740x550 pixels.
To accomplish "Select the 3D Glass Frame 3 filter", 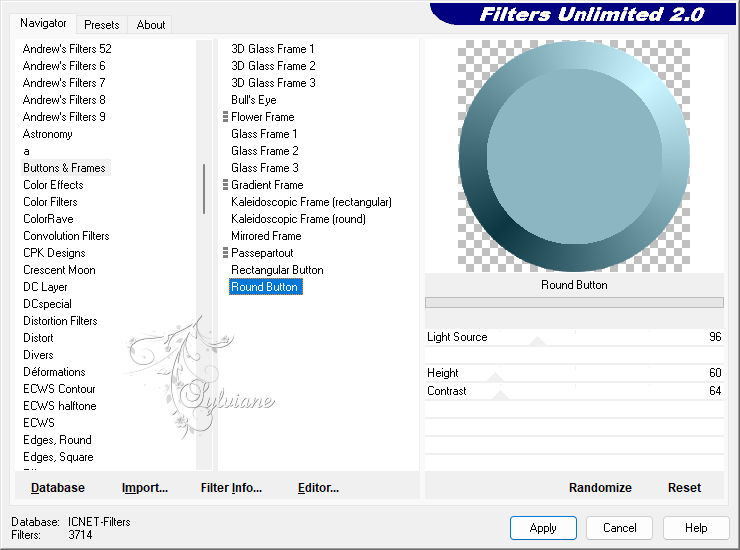I will tap(273, 83).
